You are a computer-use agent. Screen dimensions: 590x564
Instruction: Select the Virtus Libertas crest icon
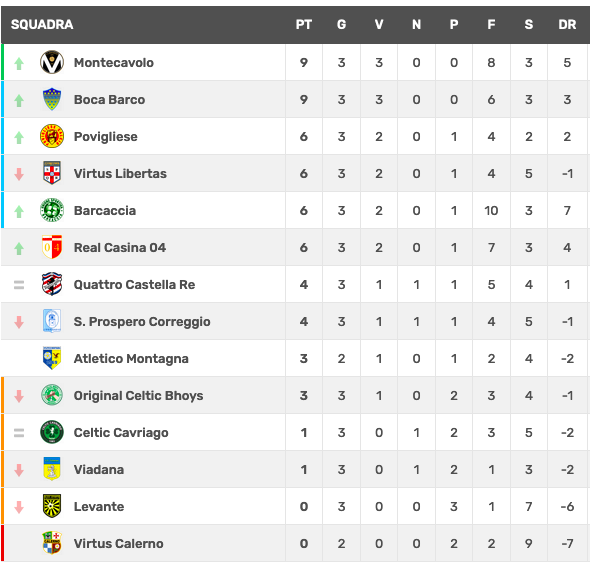click(x=52, y=173)
